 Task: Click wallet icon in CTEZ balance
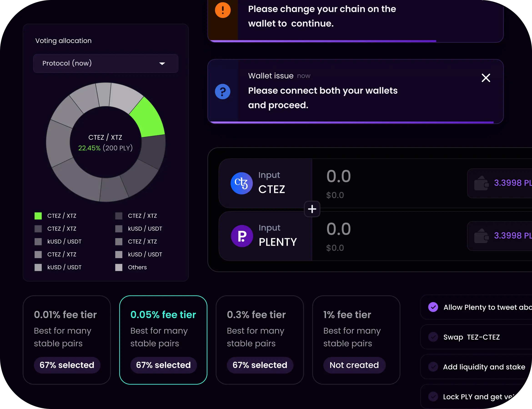(481, 183)
